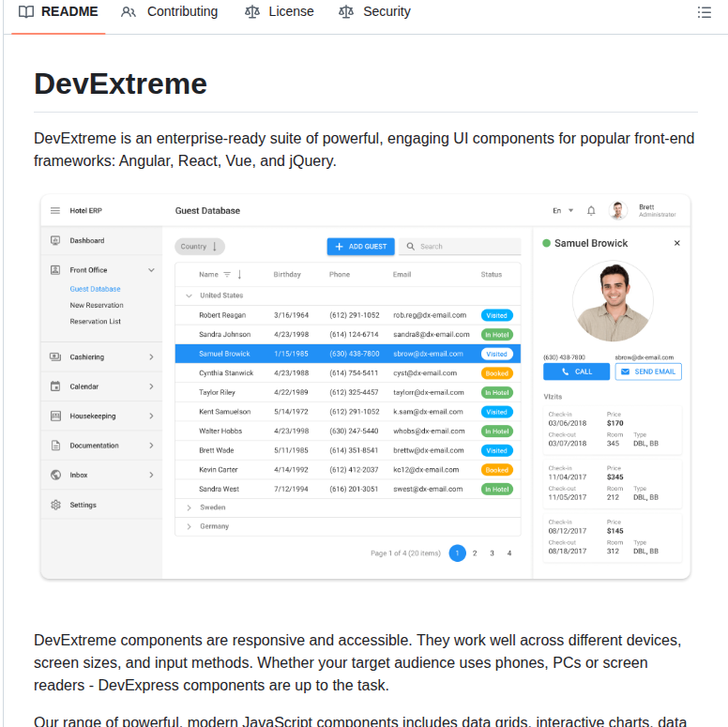Select the Taylor Riley row
Screen dimensions: 728x727
click(348, 393)
